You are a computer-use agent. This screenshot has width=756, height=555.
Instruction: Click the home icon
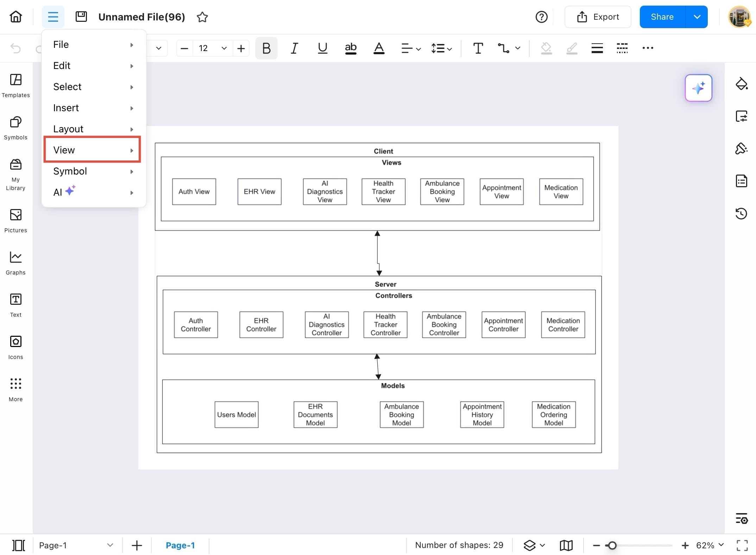tap(16, 17)
